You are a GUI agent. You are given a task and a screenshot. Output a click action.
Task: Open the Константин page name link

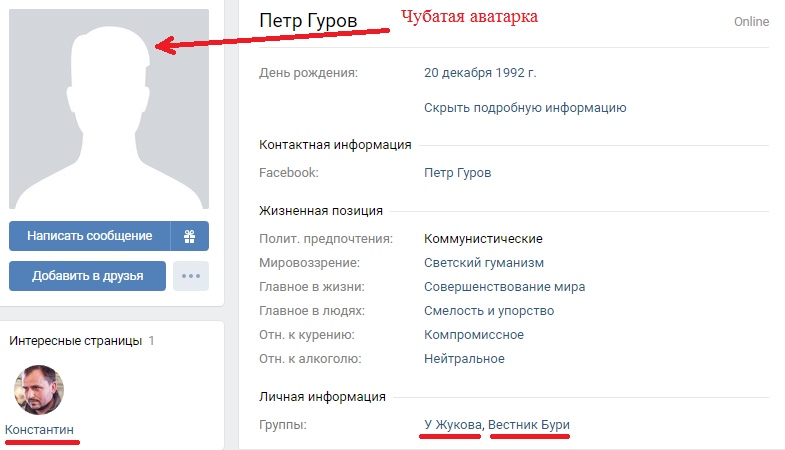(x=40, y=429)
